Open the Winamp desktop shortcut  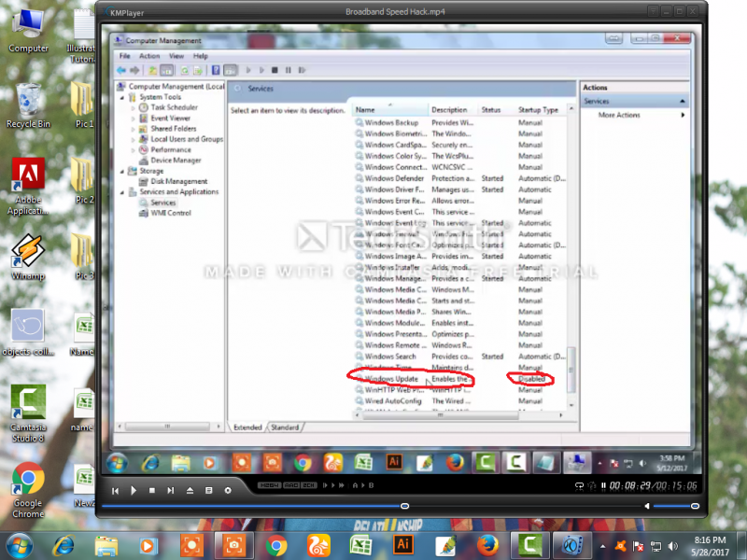pos(28,257)
